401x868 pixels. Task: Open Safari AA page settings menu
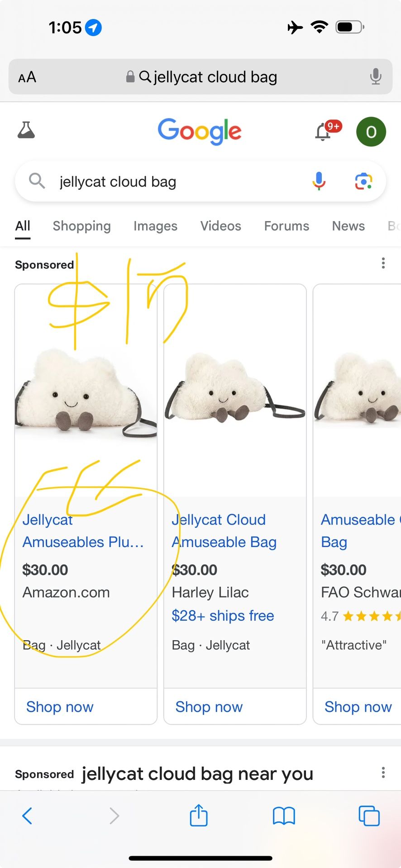tap(27, 77)
